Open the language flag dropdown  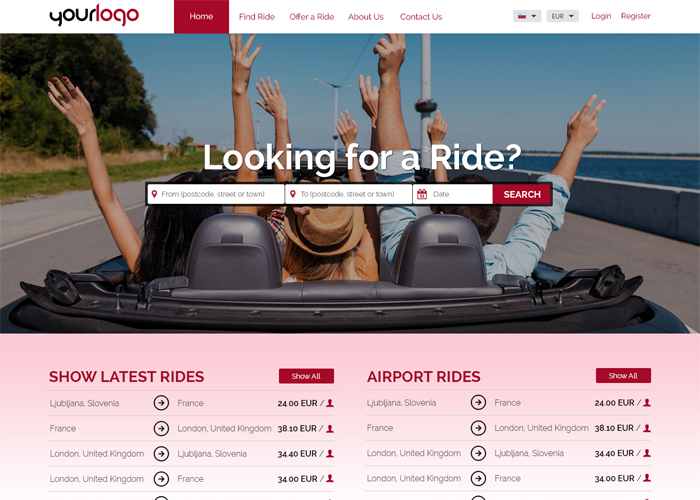[527, 16]
